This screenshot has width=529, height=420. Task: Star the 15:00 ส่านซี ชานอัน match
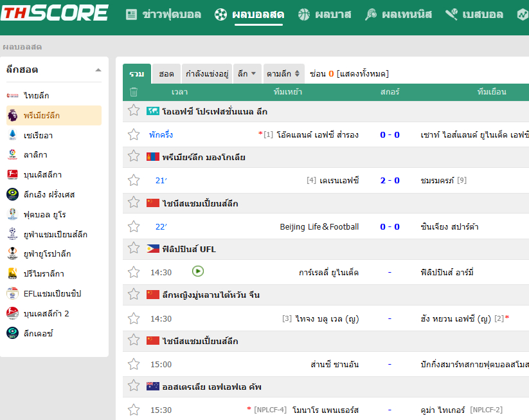click(x=134, y=364)
